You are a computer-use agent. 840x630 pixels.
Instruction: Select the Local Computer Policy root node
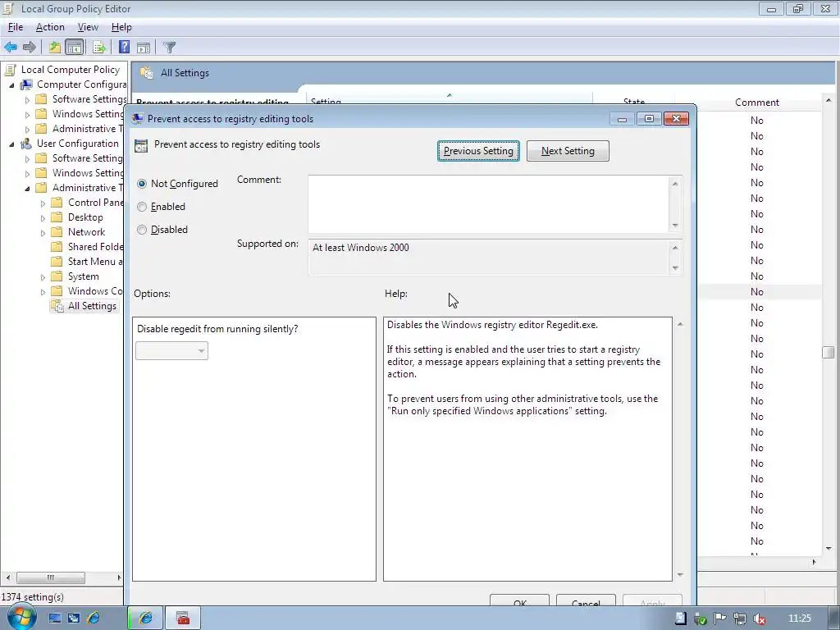point(71,70)
